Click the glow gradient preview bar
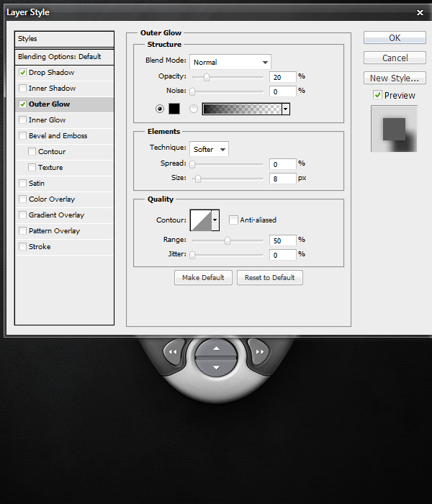Viewport: 432px width, 504px height. tap(242, 109)
